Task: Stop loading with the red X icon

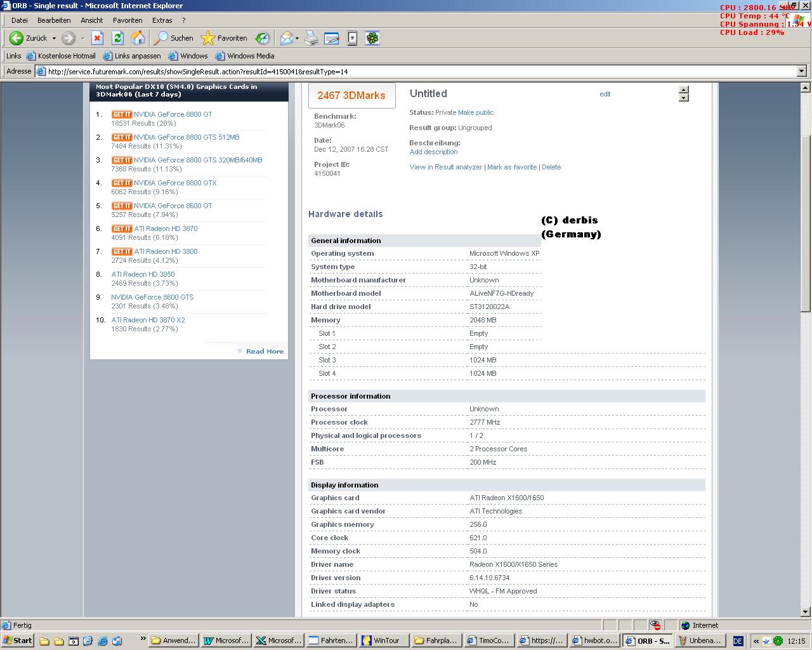Action: 97,38
